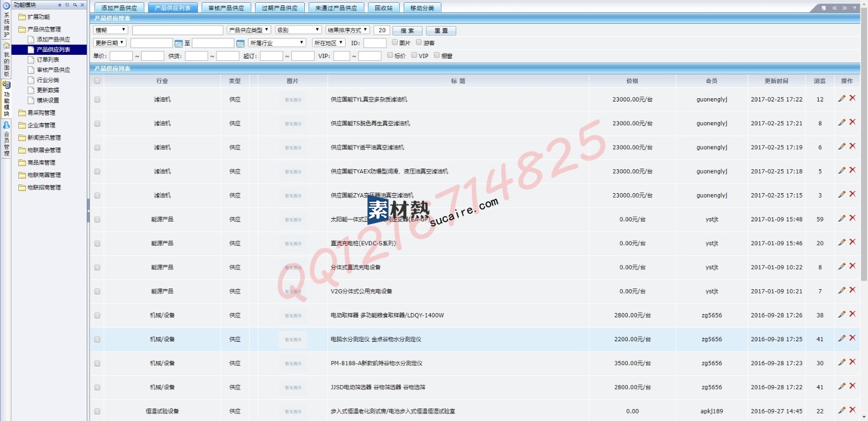The width and height of the screenshot is (868, 421).
Task: Click the help question mark icon
Action: point(854,8)
